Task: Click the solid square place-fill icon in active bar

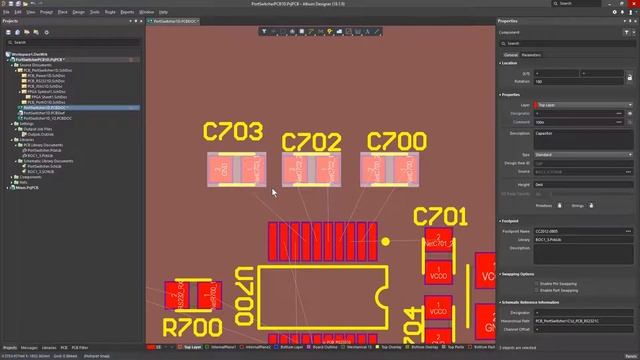Action: click(x=302, y=31)
